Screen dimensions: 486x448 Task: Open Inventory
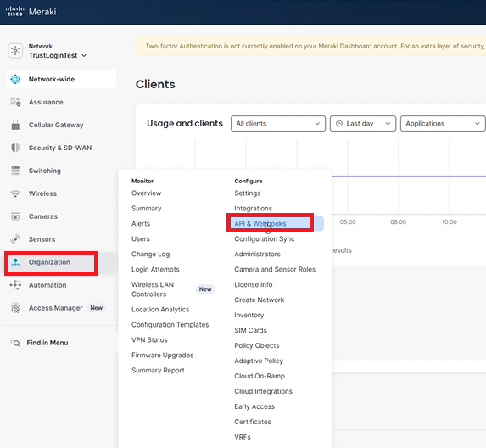coord(249,315)
